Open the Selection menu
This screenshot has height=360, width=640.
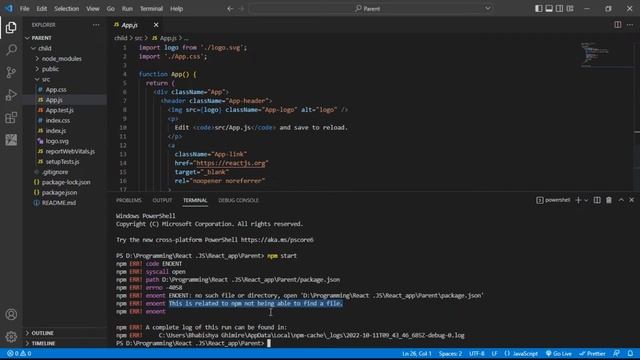pos(67,9)
